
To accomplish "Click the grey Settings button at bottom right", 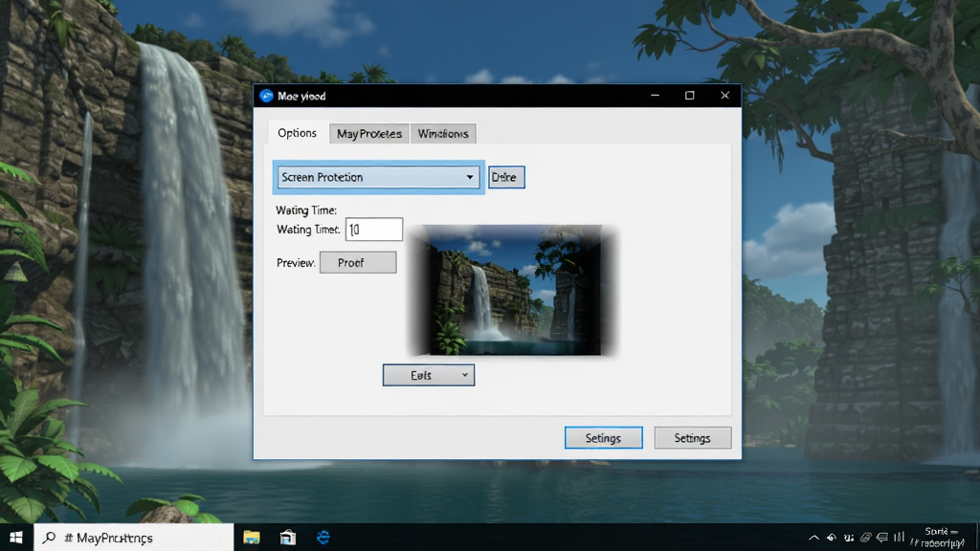I will coord(693,438).
